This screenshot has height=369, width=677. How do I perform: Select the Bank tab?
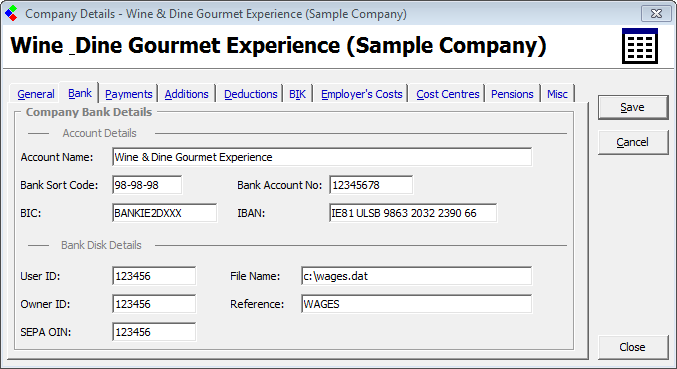tap(80, 93)
